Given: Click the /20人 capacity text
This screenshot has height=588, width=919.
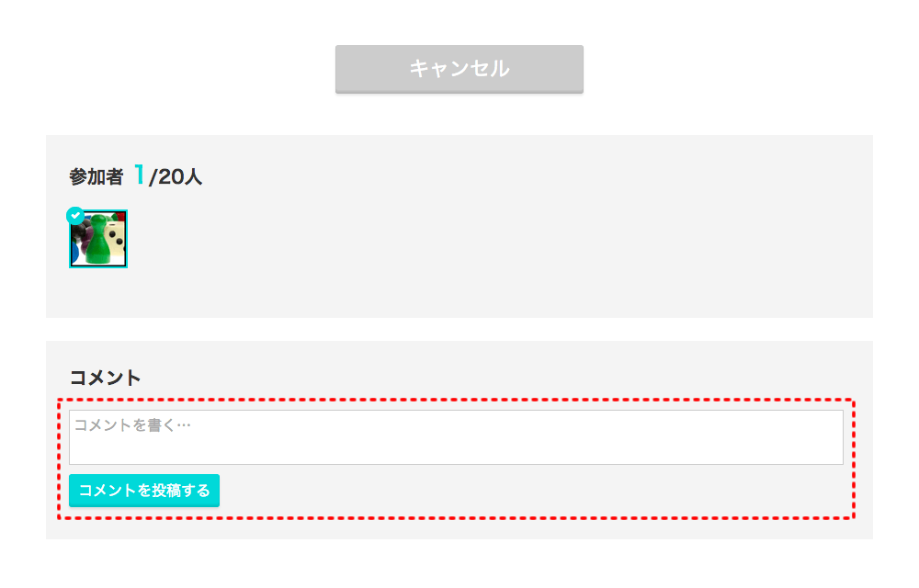Looking at the screenshot, I should (x=176, y=177).
